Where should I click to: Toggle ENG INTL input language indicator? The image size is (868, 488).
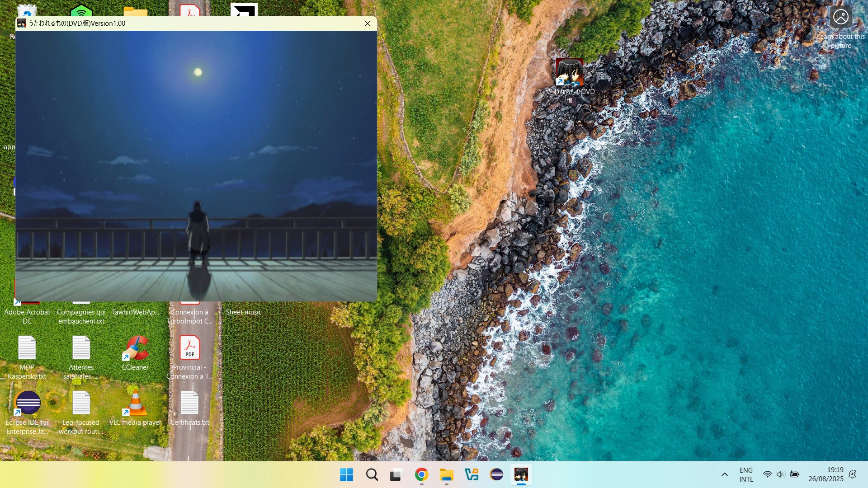[746, 474]
